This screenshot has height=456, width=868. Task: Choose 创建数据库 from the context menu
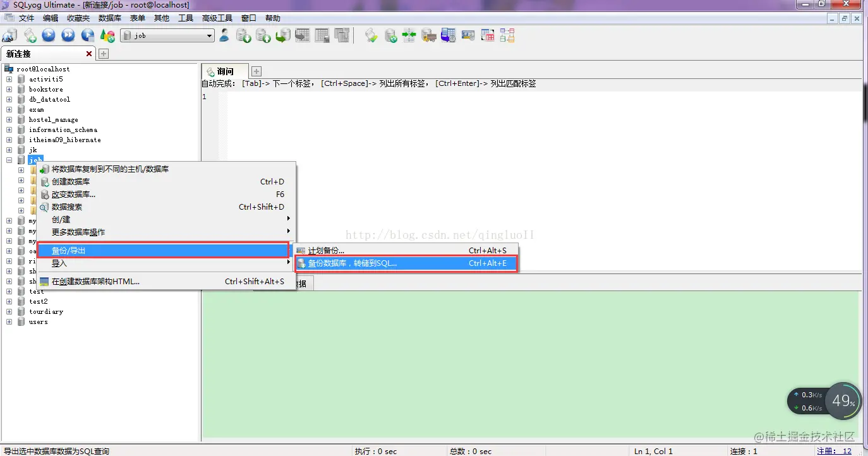click(x=166, y=182)
